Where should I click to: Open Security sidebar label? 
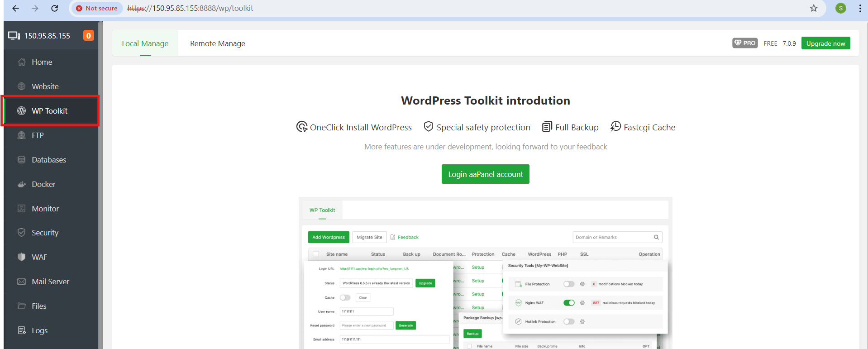pyautogui.click(x=45, y=233)
